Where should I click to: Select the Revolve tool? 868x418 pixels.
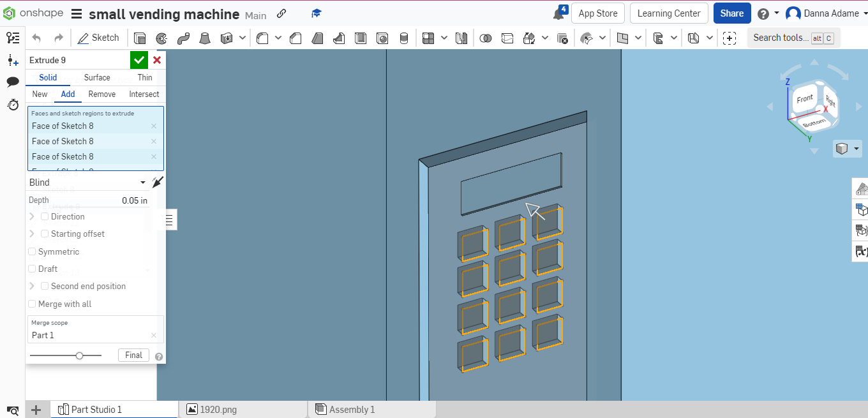pyautogui.click(x=161, y=38)
